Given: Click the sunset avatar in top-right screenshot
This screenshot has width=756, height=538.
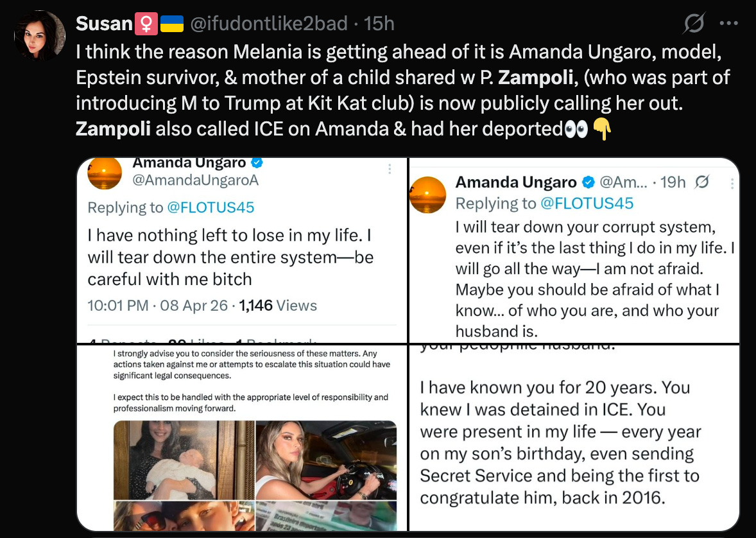Looking at the screenshot, I should [x=427, y=195].
